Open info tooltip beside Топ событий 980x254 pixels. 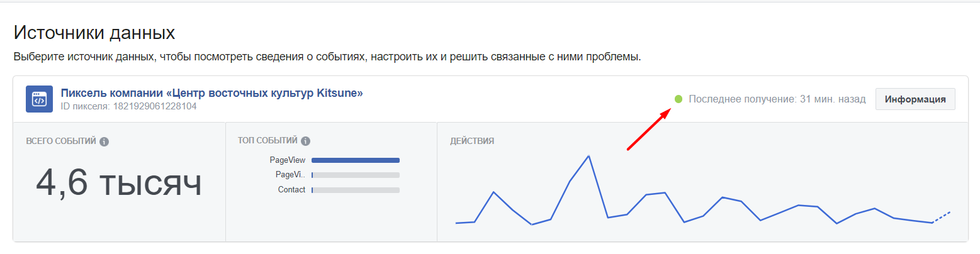[305, 141]
